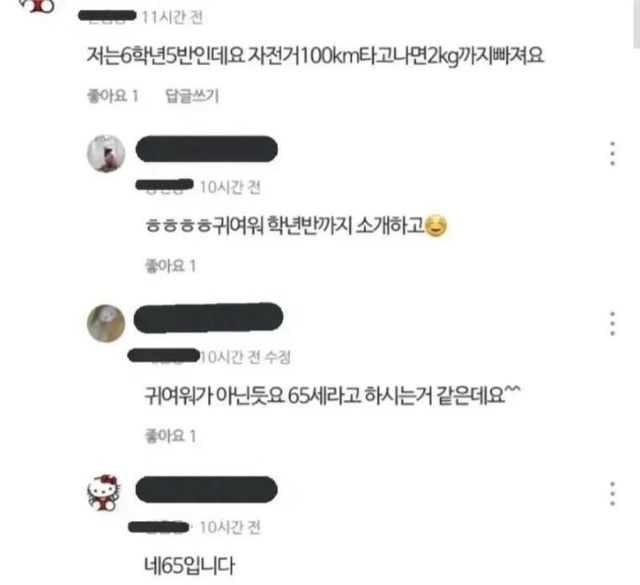The width and height of the screenshot is (640, 585).
Task: Open three-dot menu for the 65세라고 reply
Action: coord(612,323)
